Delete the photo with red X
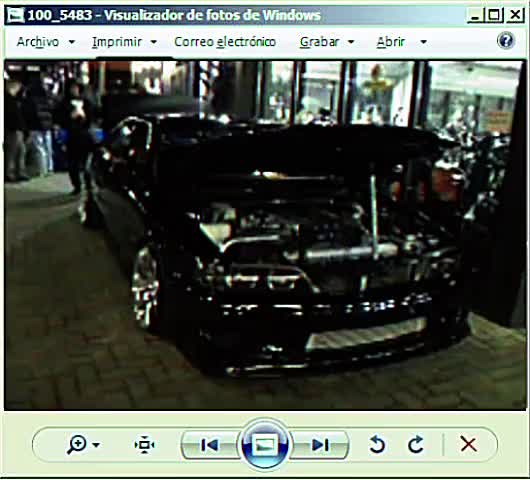Screen dimensions: 530x480 point(468,444)
